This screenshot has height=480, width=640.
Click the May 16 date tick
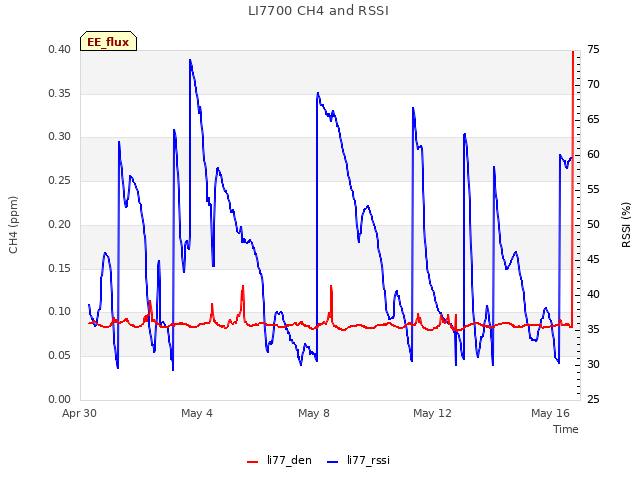(550, 413)
